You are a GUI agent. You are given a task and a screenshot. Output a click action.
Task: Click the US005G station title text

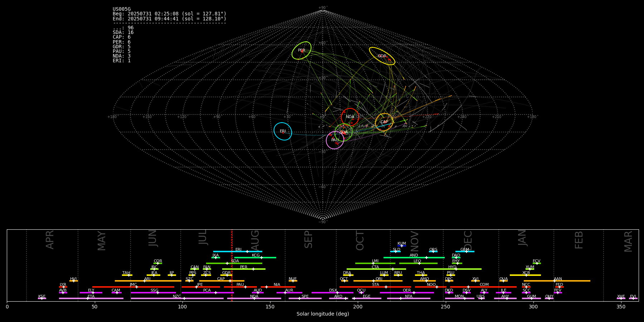[x=122, y=9]
